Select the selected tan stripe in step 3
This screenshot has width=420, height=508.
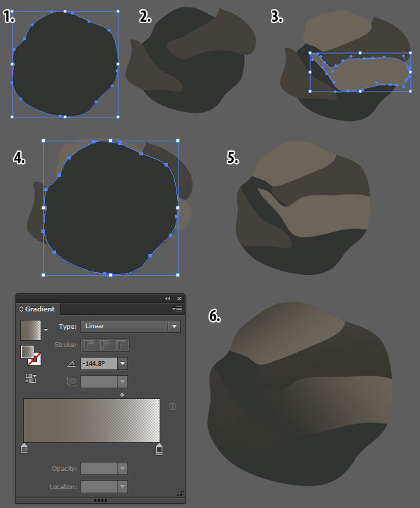coord(370,73)
